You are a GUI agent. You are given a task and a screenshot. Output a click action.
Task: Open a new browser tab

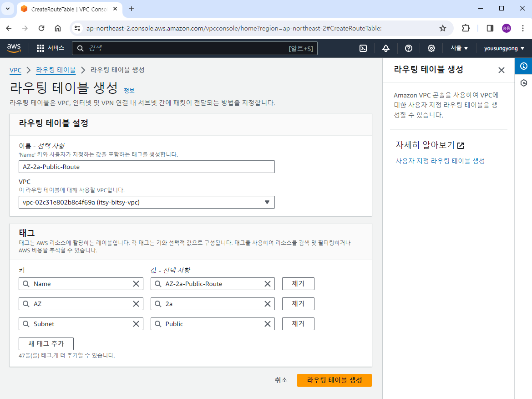pos(132,9)
